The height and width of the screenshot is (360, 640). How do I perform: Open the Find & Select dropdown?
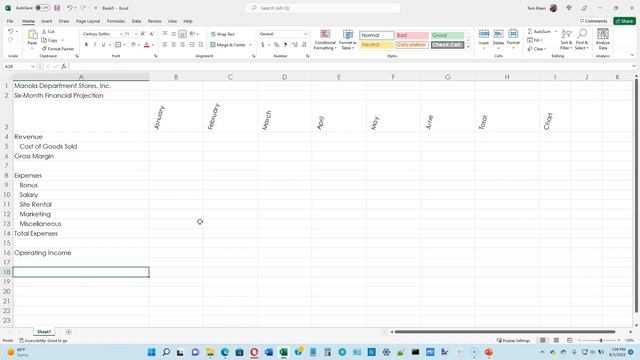click(582, 39)
